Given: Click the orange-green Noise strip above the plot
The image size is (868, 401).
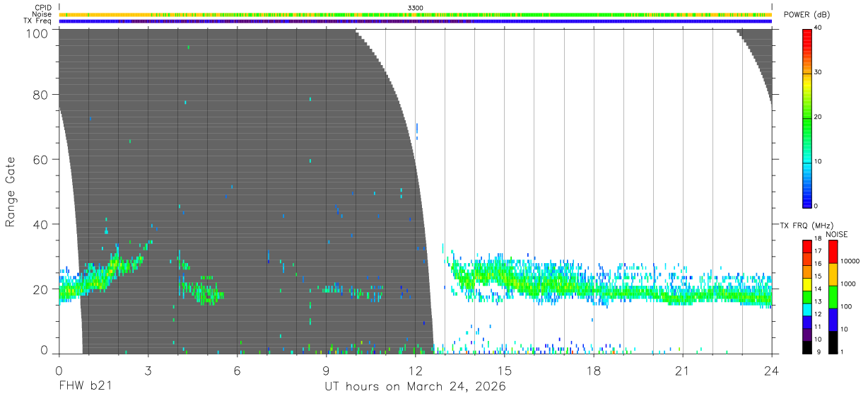Looking at the screenshot, I should [416, 14].
